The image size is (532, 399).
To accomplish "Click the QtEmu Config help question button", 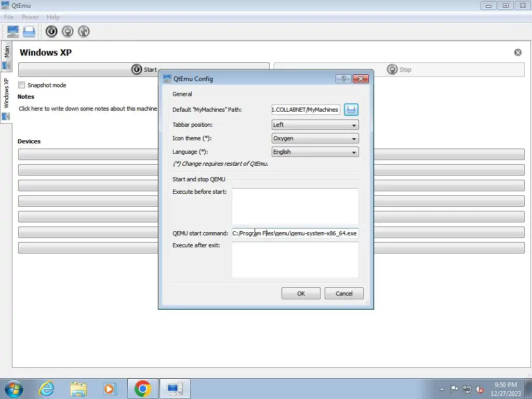I will click(x=343, y=79).
